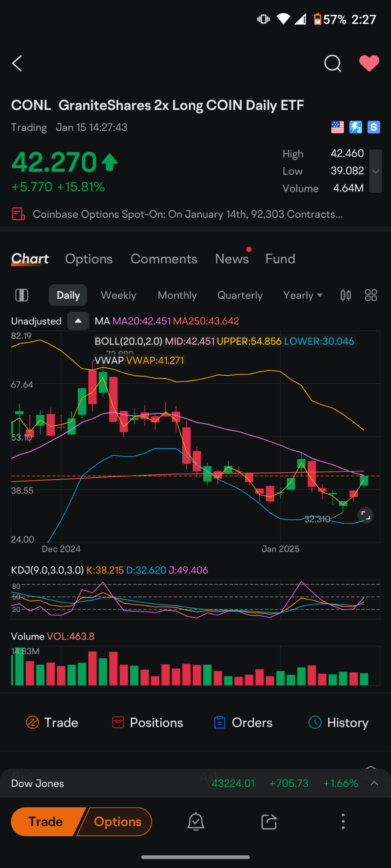Viewport: 391px width, 868px height.
Task: Collapse indicator legend with the up-arrow button
Action: [78, 321]
